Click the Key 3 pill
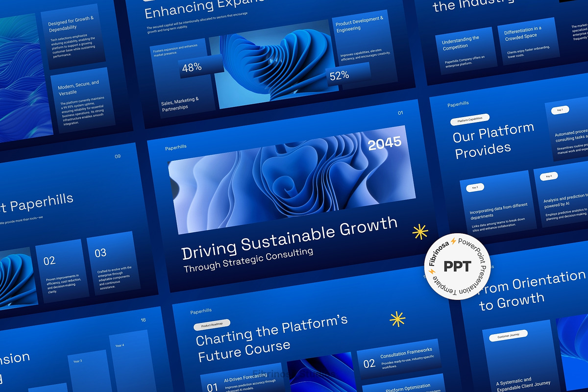 click(x=475, y=187)
